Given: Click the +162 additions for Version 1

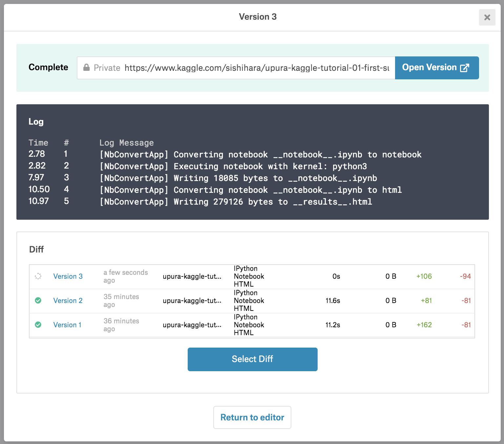Looking at the screenshot, I should click(x=424, y=325).
